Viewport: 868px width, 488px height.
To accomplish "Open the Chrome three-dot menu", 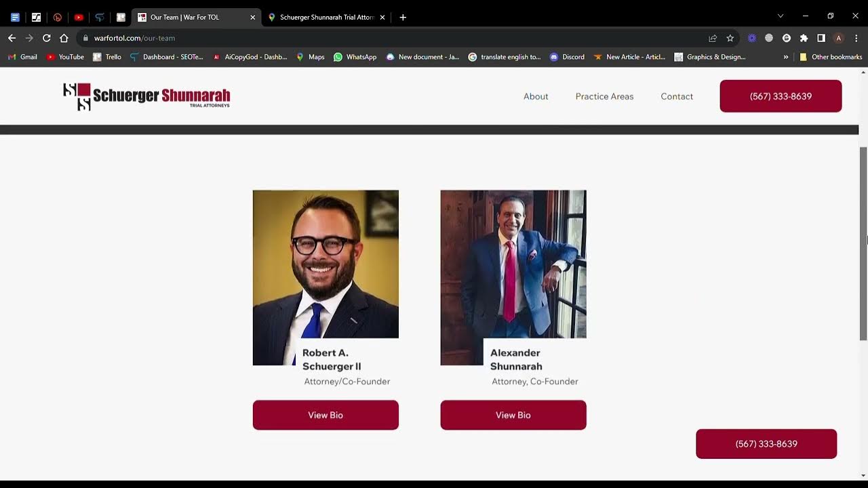I will (x=856, y=38).
